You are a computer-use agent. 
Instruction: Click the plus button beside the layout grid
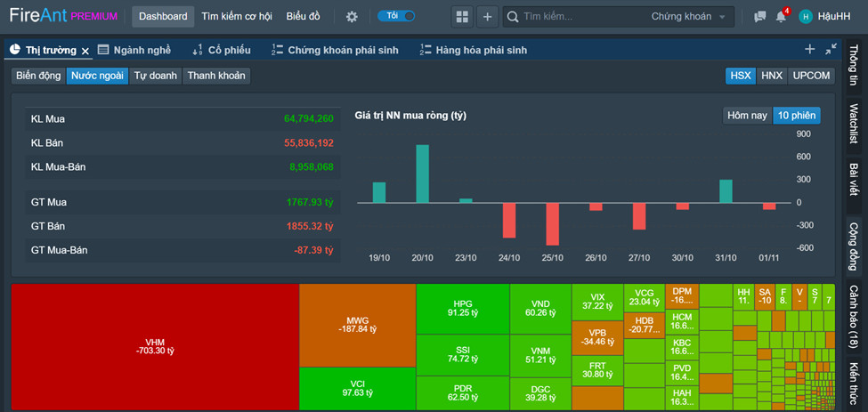pos(487,17)
